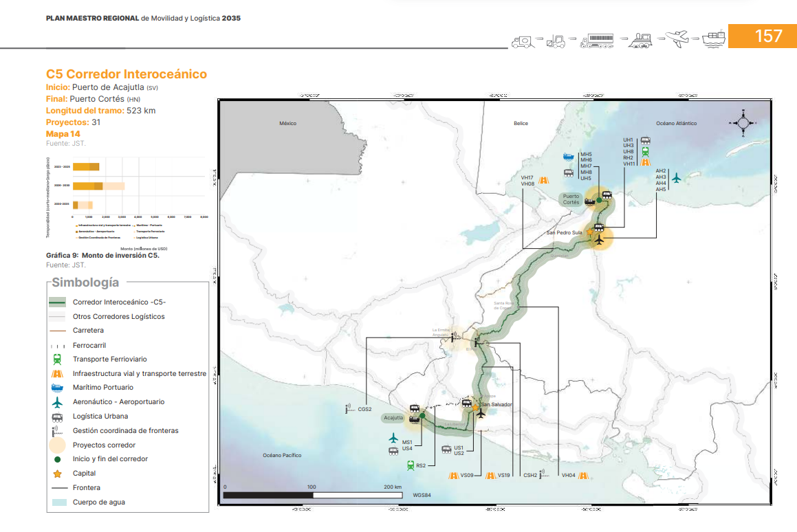Click the orange road icon next to VH04
This screenshot has width=797, height=532.
(582, 475)
